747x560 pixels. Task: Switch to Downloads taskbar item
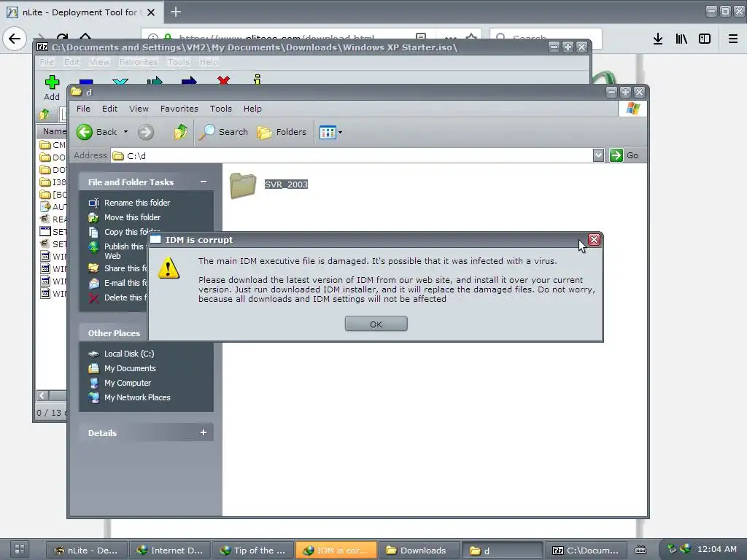[419, 551]
